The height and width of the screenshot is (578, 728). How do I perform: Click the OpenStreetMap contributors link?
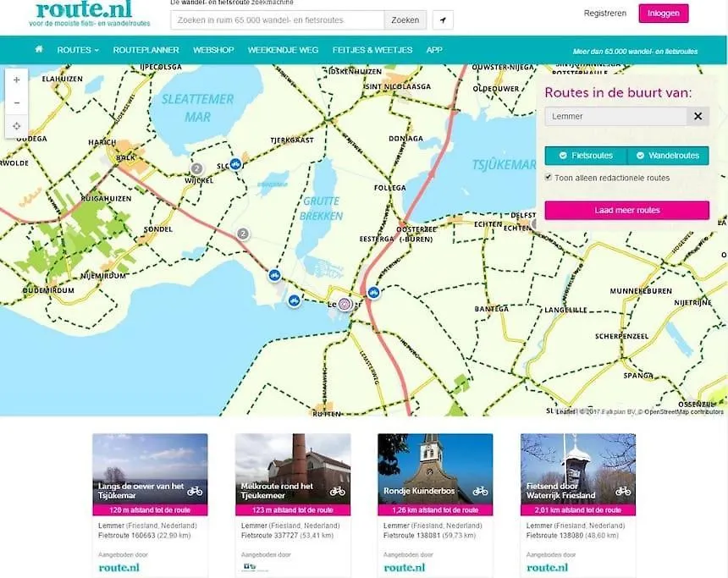click(x=683, y=412)
